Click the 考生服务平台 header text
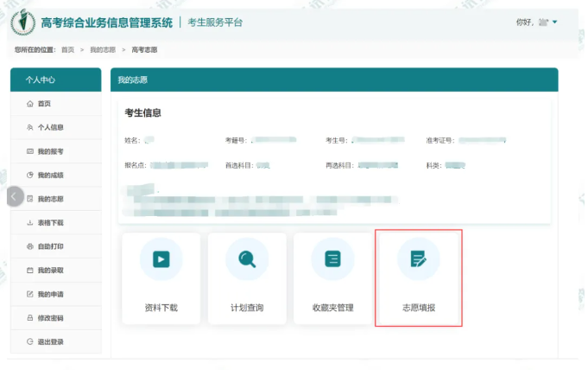This screenshot has height=370, width=588. (215, 22)
